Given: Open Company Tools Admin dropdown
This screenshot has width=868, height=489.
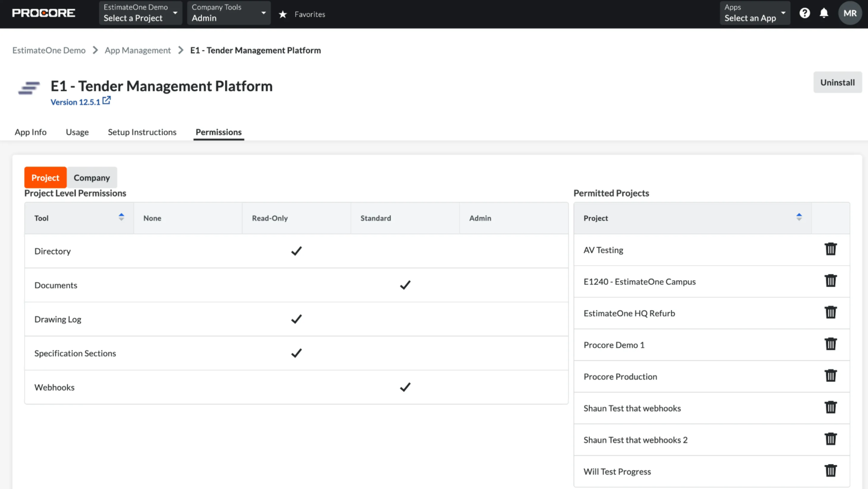Looking at the screenshot, I should click(x=228, y=13).
